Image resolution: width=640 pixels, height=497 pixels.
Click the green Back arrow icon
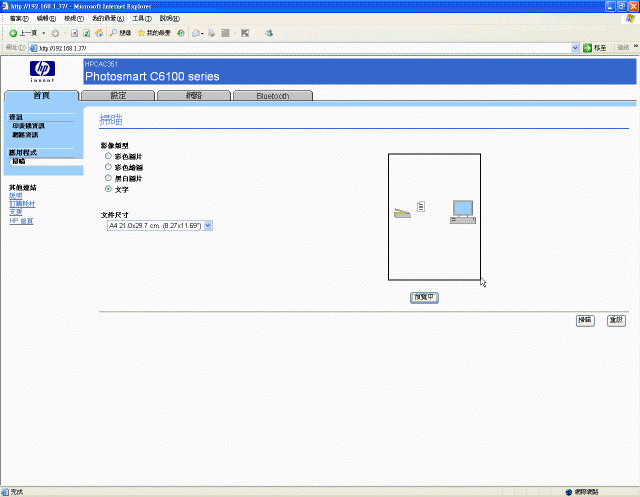(x=13, y=33)
